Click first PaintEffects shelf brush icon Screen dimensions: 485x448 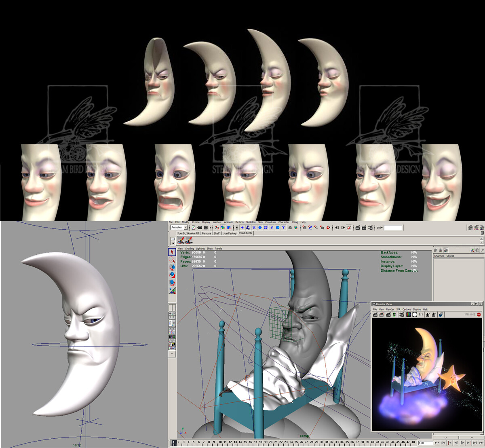click(181, 240)
